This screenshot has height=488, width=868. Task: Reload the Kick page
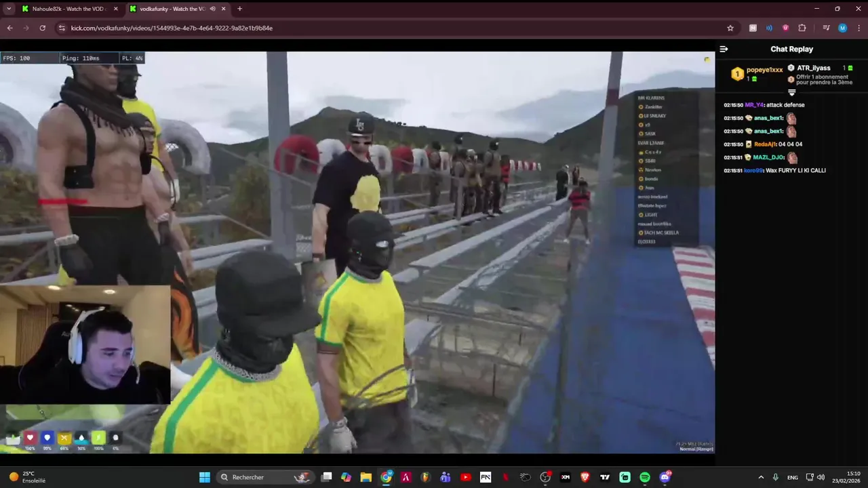(42, 28)
